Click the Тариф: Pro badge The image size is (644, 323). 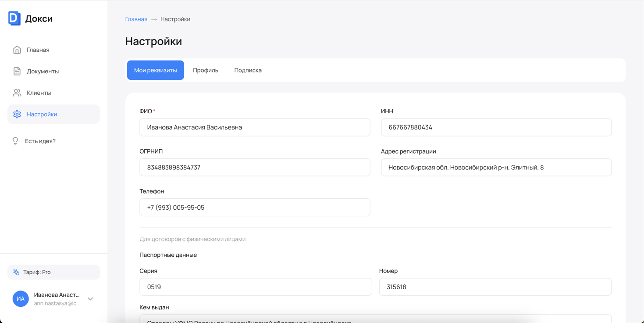(53, 272)
